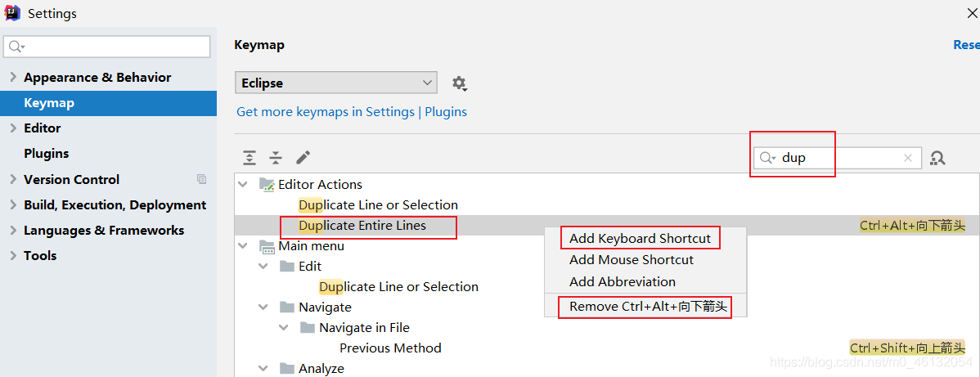Click the Version Control label
Screen dimensions: 980x377
[x=71, y=179]
